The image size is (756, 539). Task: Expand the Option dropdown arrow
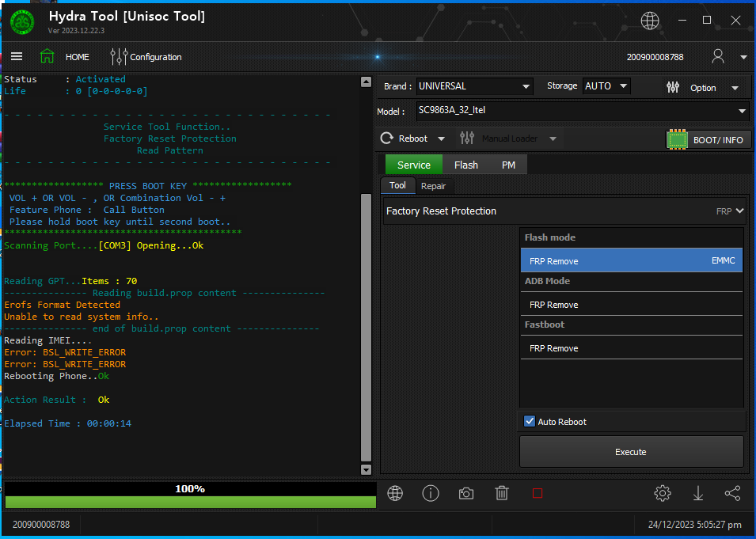pos(735,88)
